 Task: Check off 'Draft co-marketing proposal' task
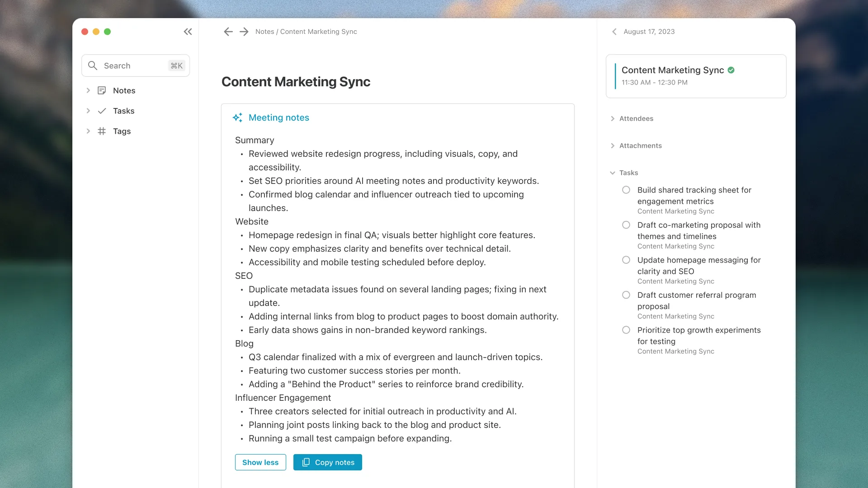pyautogui.click(x=626, y=225)
